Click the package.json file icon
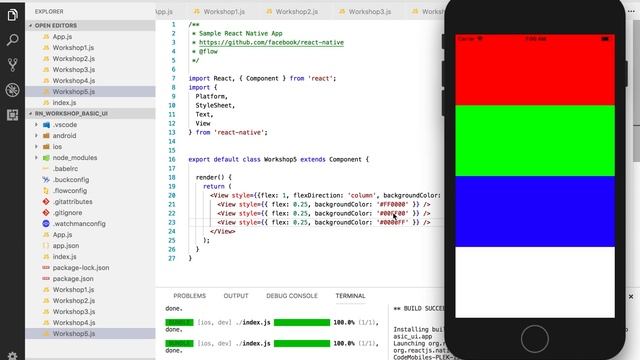Viewport: 640px width, 360px height. pyautogui.click(x=46, y=279)
